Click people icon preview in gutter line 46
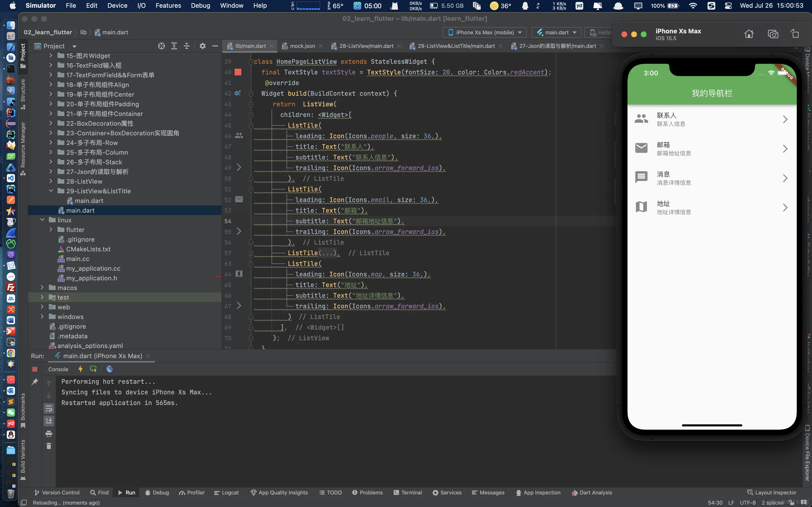This screenshot has height=507, width=812. (239, 136)
